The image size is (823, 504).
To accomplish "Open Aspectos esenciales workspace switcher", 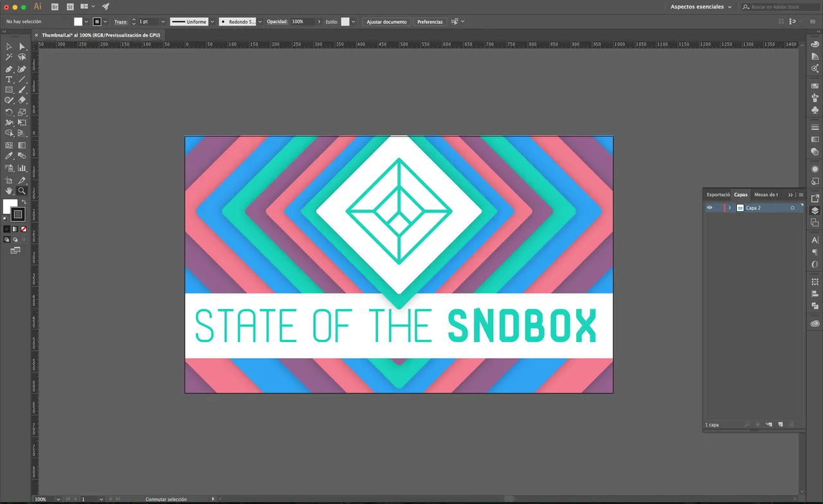I will click(701, 6).
